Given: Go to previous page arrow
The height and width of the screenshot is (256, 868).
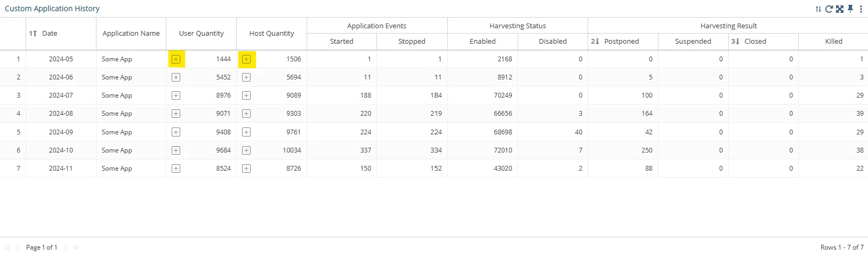Looking at the screenshot, I should coord(18,247).
